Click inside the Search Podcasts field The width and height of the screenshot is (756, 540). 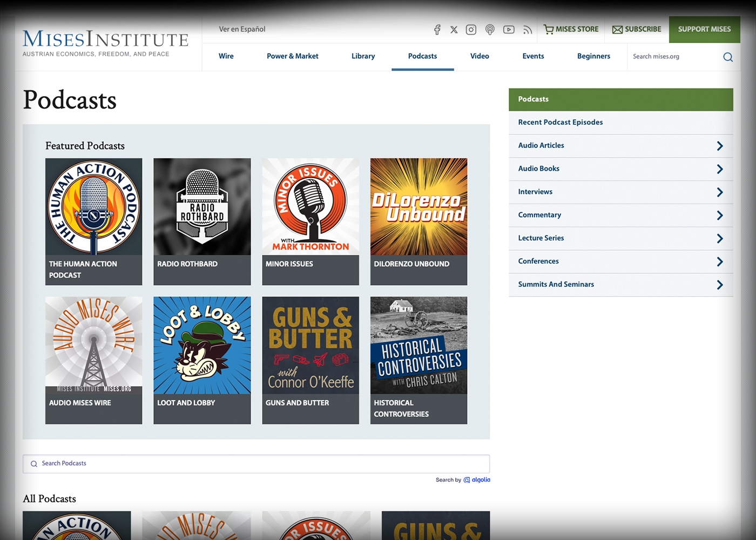coord(256,463)
